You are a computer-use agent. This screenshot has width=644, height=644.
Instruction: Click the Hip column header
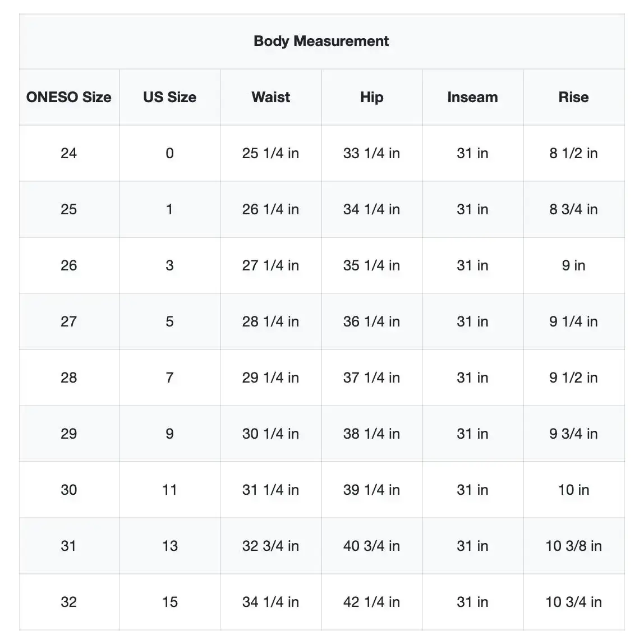(x=371, y=97)
